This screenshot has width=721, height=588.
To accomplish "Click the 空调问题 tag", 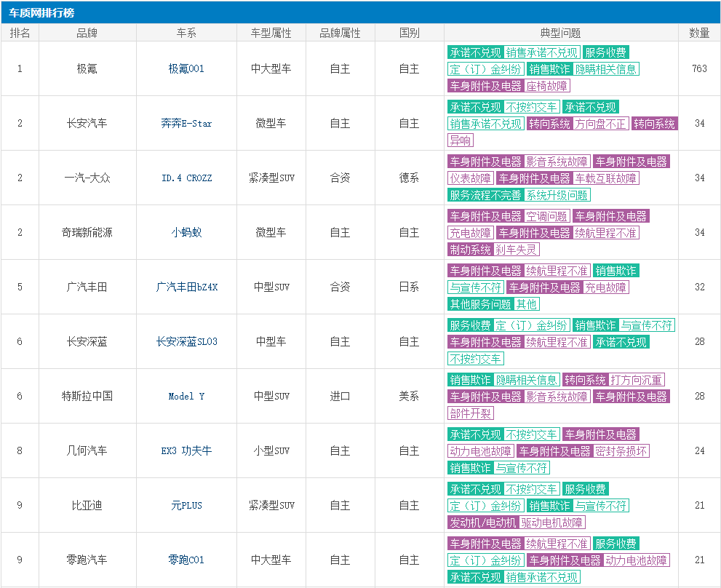I will click(546, 216).
